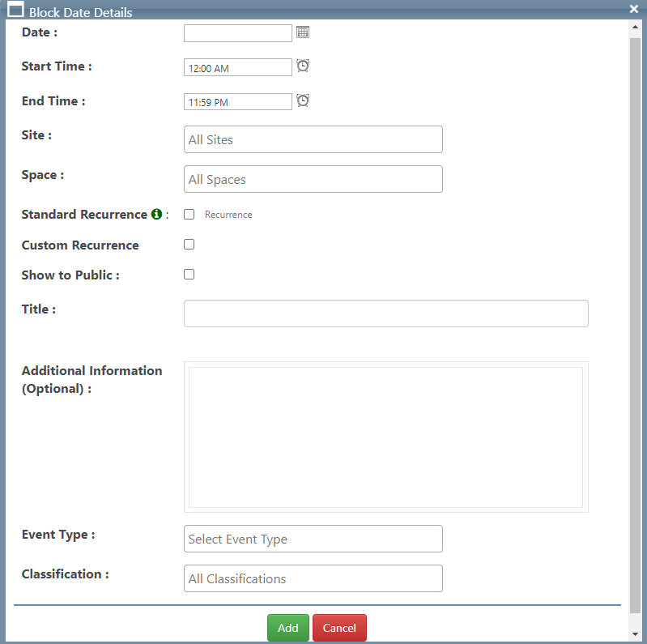Viewport: 647px width, 644px height.
Task: Click the scrollbar up arrow
Action: 635,27
